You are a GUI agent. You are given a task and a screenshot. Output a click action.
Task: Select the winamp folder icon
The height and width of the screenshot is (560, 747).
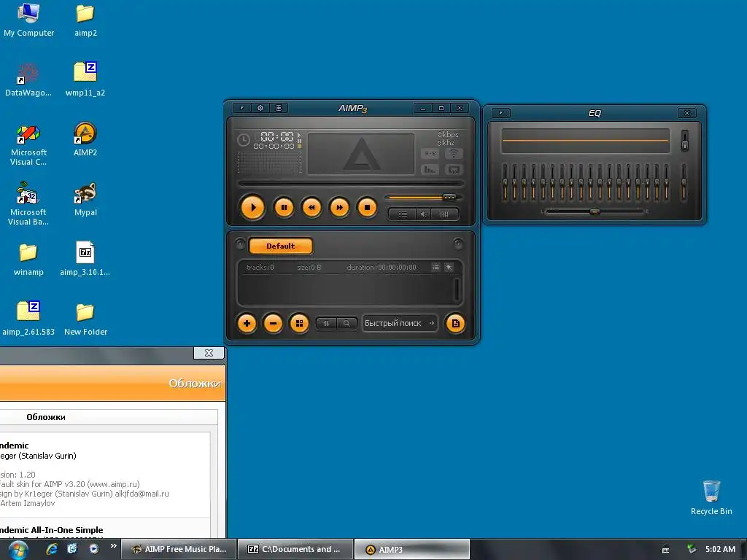28,260
